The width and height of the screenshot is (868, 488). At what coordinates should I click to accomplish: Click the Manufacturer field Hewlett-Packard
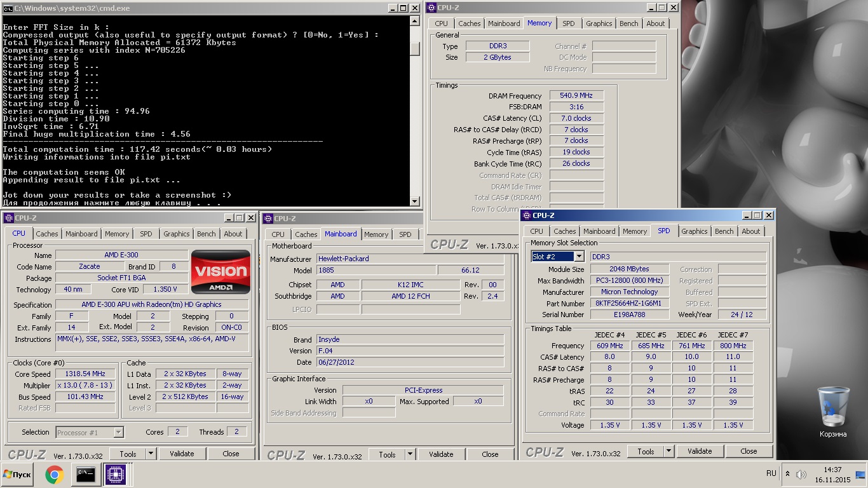click(410, 259)
